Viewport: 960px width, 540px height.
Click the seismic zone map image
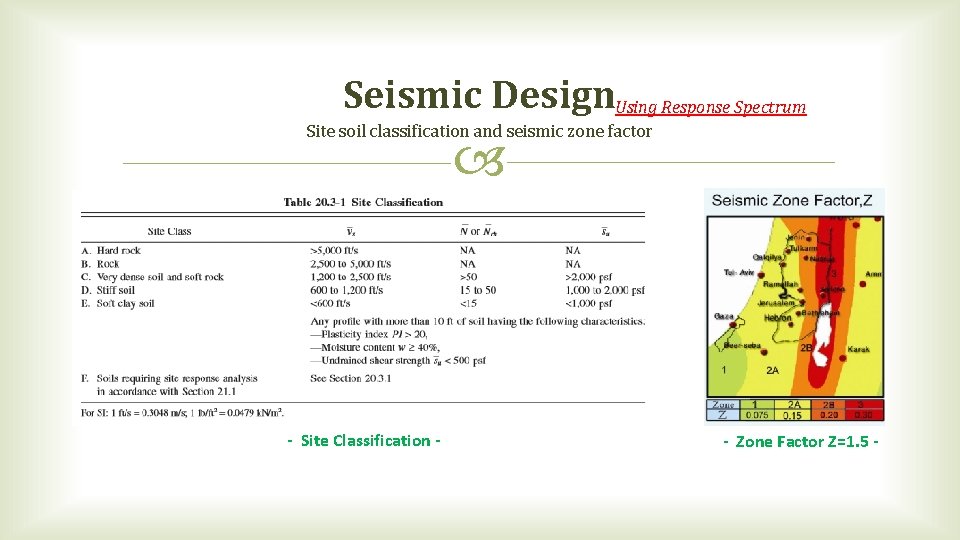click(795, 307)
